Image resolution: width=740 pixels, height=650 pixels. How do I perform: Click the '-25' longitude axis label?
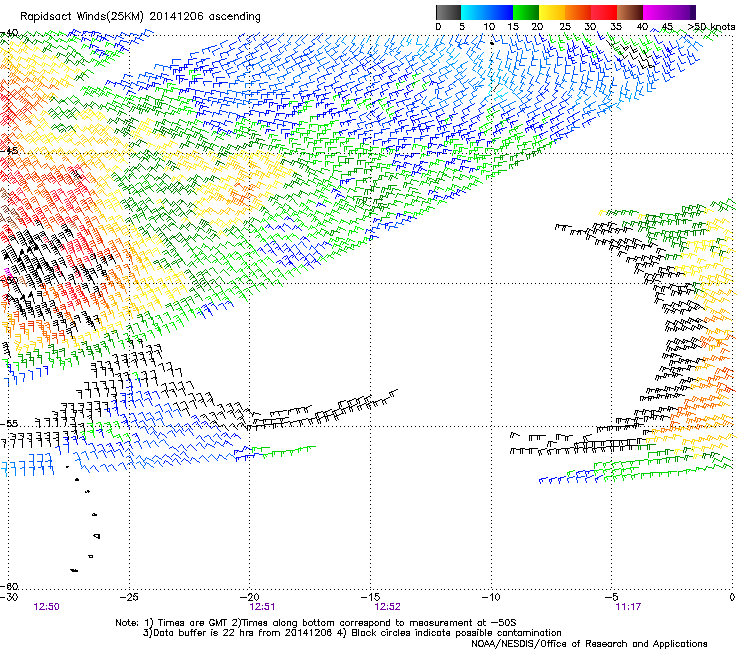[129, 597]
